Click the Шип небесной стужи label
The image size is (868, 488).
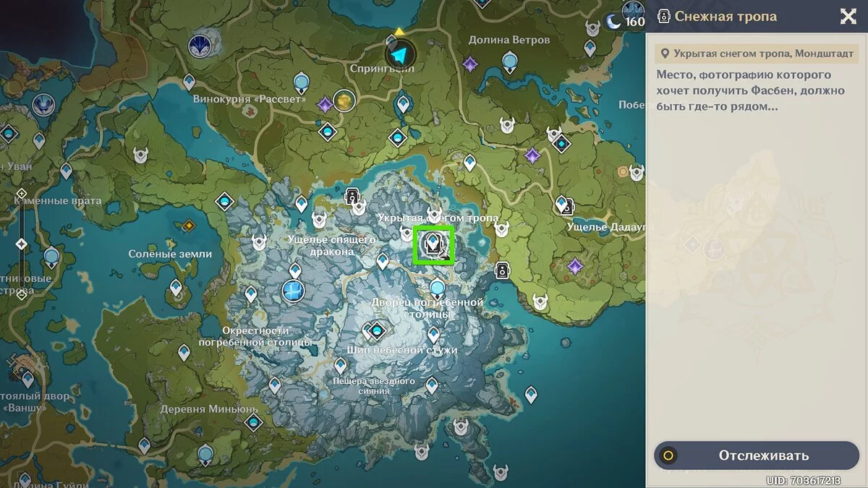402,350
